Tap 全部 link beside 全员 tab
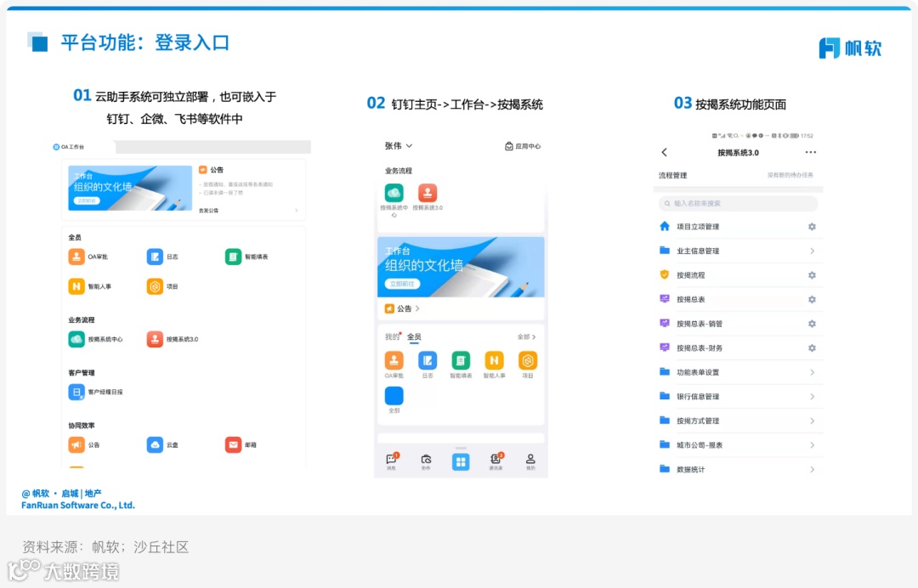Viewport: 918px width, 588px height. pos(526,337)
